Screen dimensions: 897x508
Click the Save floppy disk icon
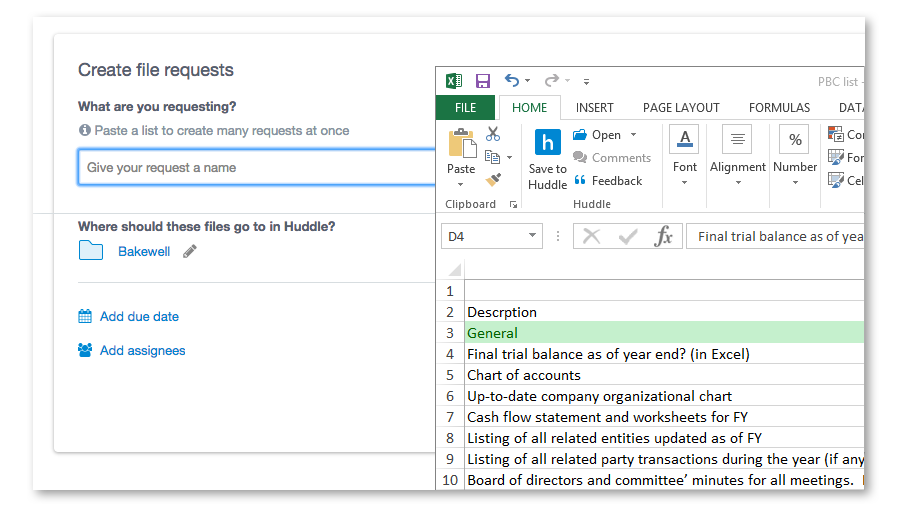483,81
